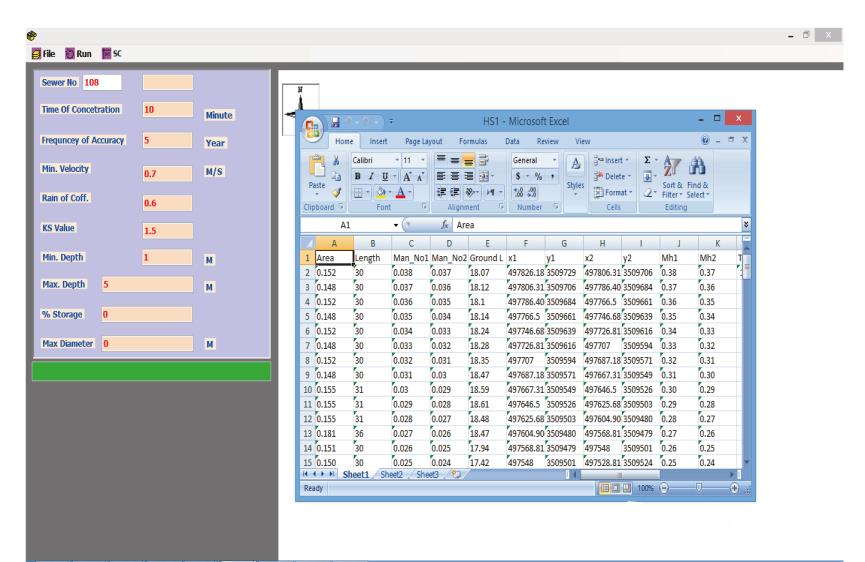Open the General number format dropdown
Viewport: 865px width, 562px height.
[x=554, y=160]
